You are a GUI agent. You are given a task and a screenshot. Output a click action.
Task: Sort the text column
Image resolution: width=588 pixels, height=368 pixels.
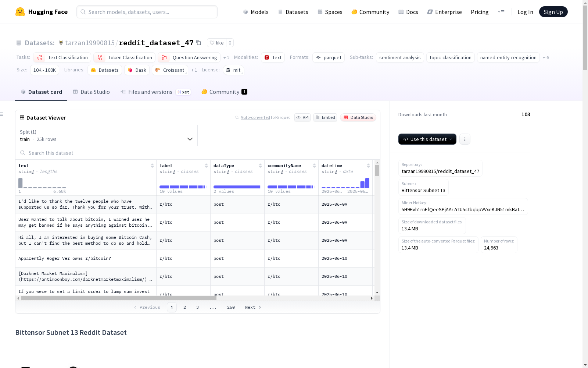(152, 166)
